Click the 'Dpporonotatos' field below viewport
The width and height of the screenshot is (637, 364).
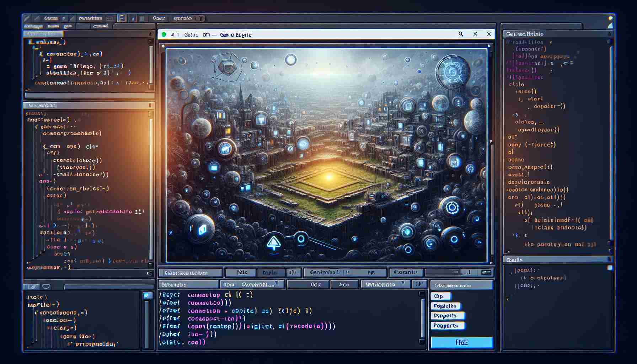pos(191,273)
